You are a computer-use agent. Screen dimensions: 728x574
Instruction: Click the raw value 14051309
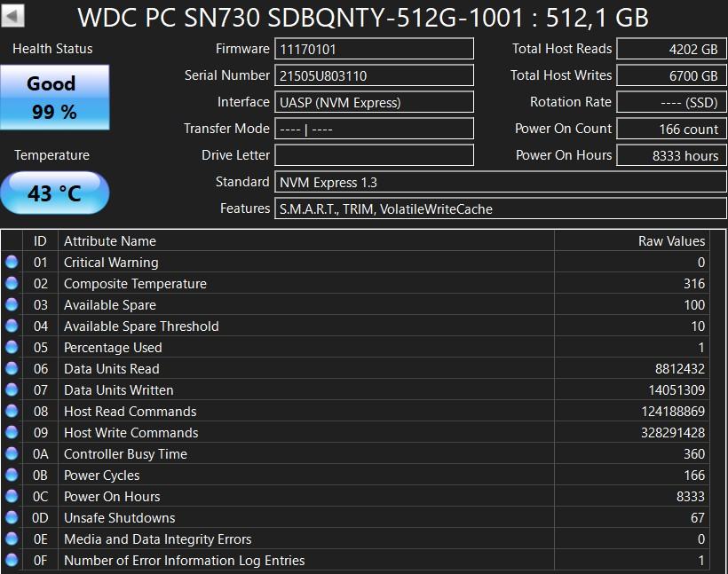click(x=677, y=389)
